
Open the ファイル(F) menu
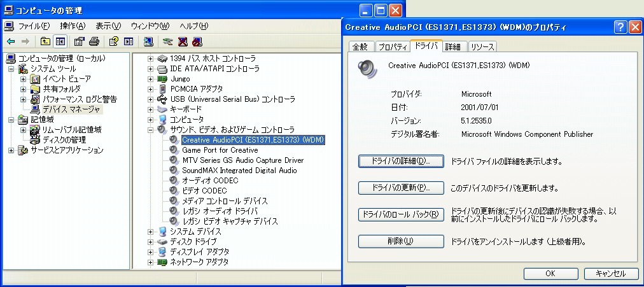coord(34,26)
